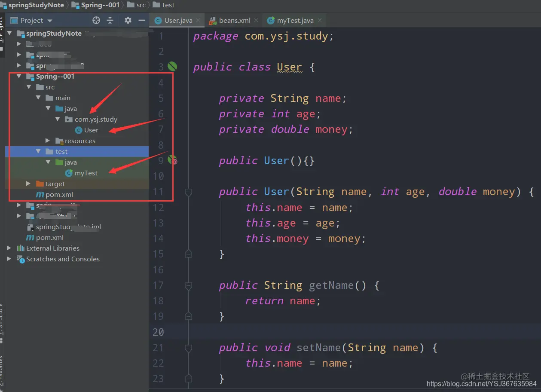Fold the end of getName at line 19
Screen dimensions: 541x392
click(188, 316)
